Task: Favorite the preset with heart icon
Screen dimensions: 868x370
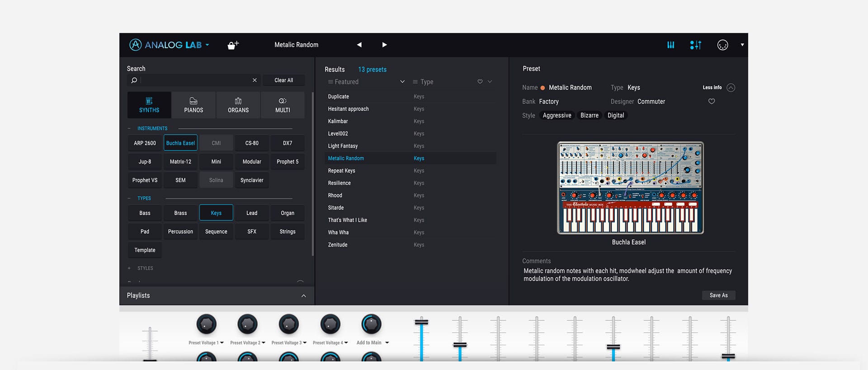Action: (712, 101)
